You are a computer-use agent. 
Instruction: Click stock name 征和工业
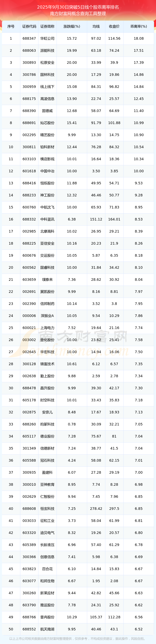(47, 521)
